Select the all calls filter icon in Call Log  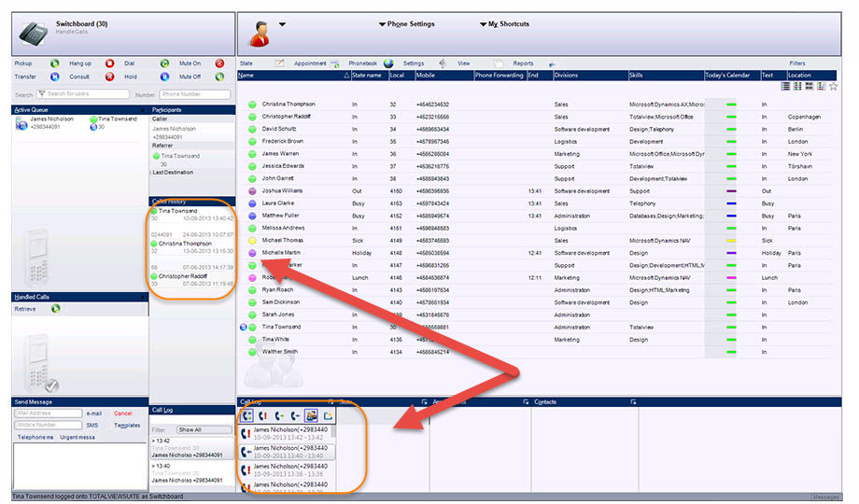(x=247, y=416)
